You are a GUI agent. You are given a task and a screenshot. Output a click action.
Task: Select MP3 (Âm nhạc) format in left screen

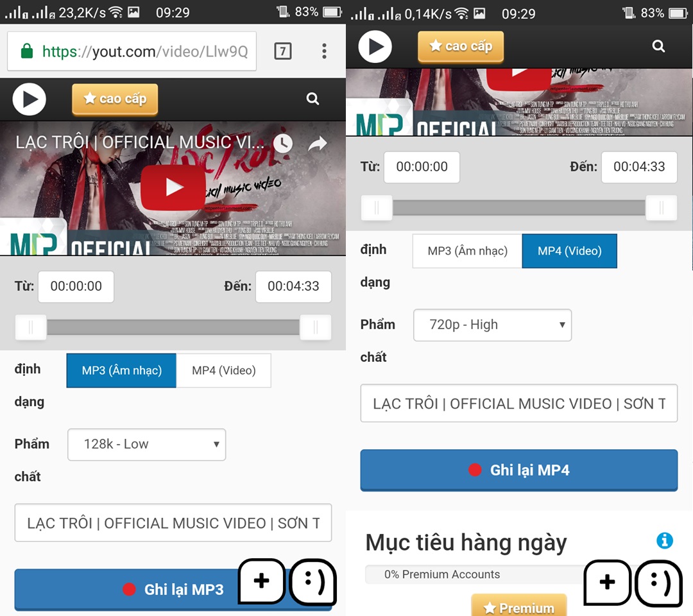click(x=121, y=370)
